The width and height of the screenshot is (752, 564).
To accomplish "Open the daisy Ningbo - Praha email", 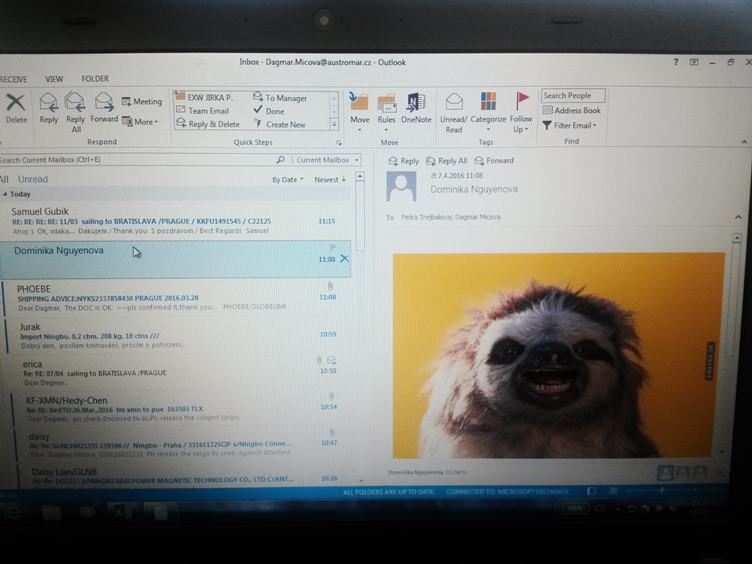I will click(x=182, y=445).
